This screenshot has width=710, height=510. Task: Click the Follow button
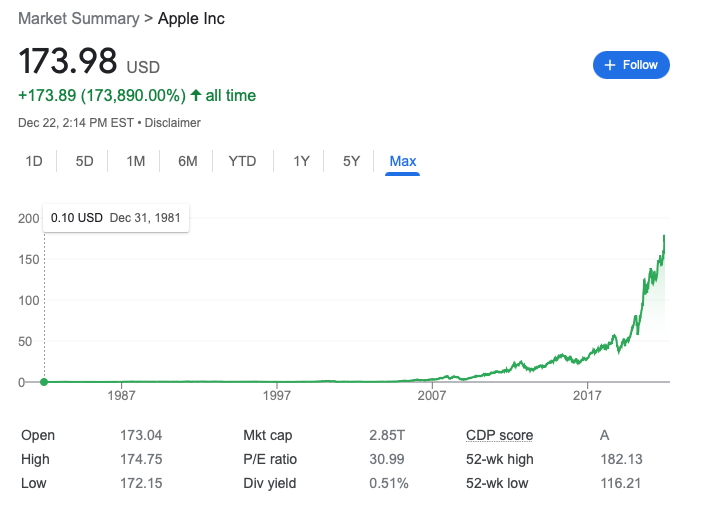631,65
